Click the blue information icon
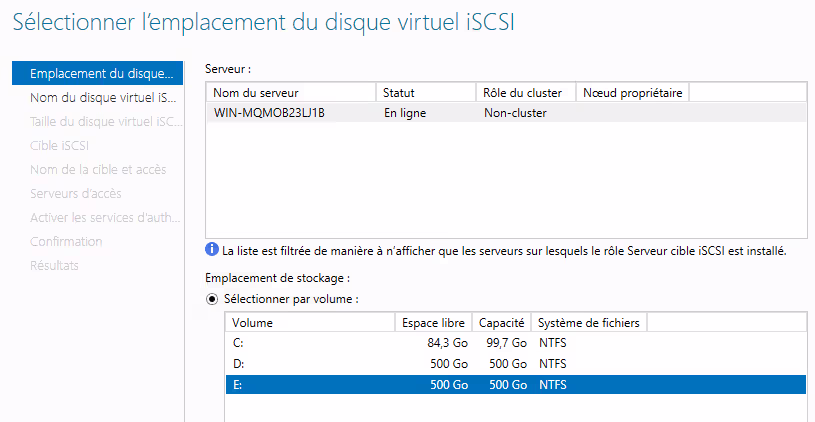The height and width of the screenshot is (422, 815). point(212,250)
